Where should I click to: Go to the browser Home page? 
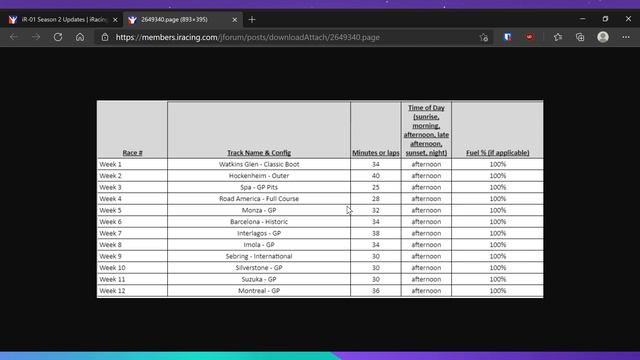(80, 37)
